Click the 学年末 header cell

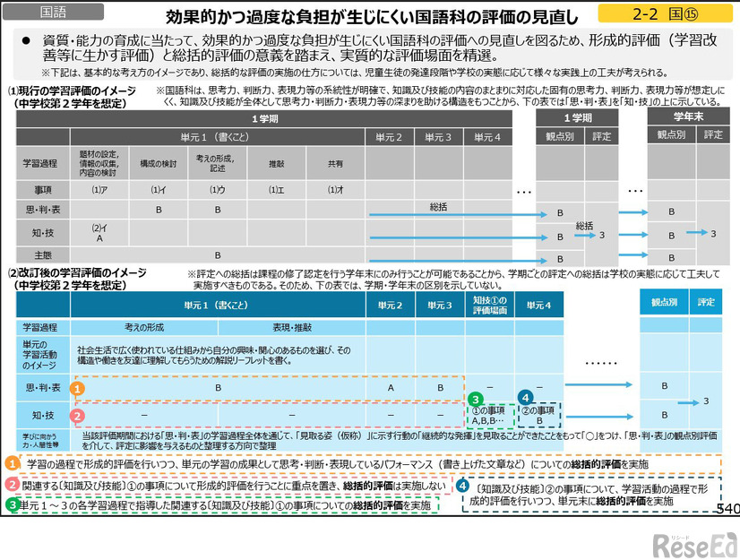tap(688, 116)
